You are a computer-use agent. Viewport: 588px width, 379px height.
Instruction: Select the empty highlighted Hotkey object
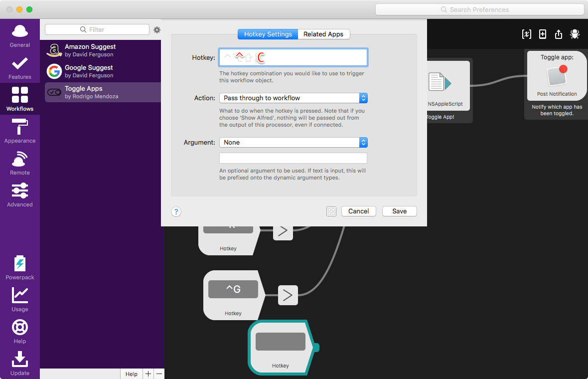pos(281,348)
